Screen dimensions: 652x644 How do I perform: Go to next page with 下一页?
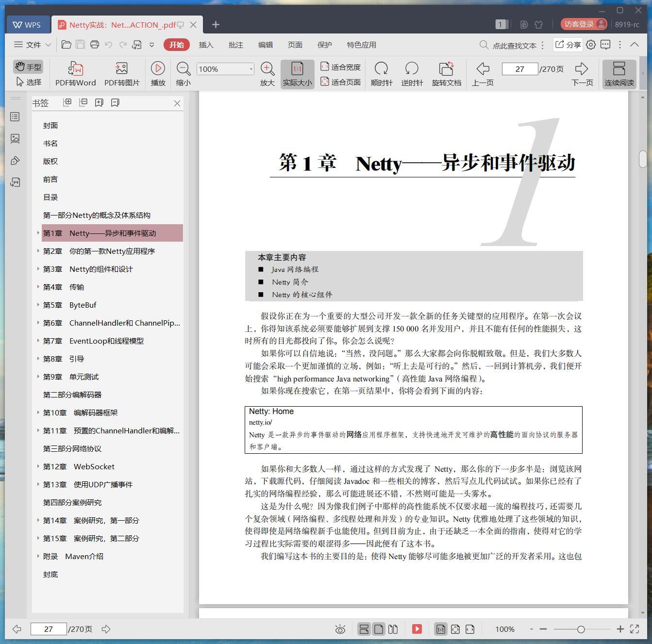582,68
